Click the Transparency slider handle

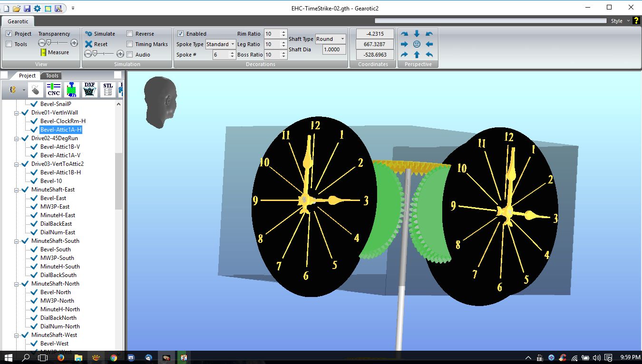(x=49, y=43)
